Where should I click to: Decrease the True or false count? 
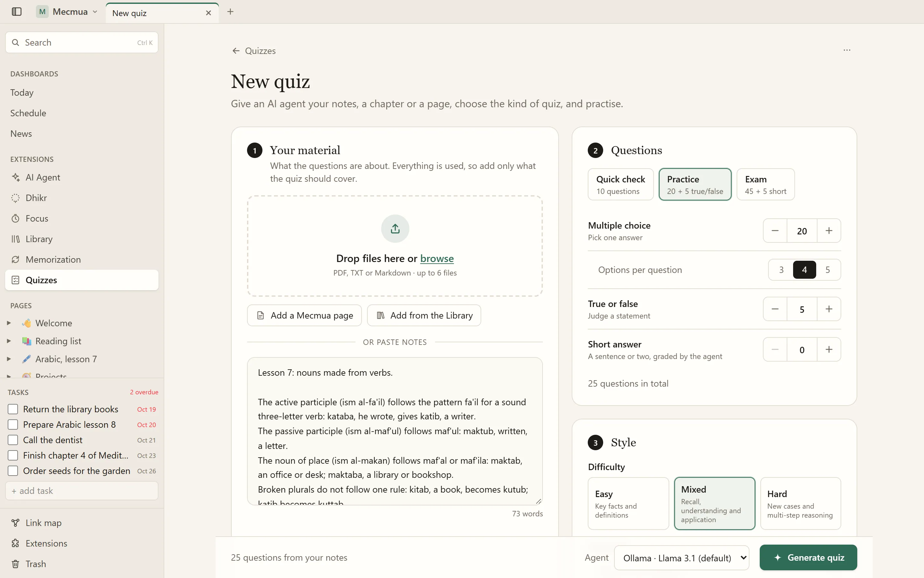pos(775,309)
